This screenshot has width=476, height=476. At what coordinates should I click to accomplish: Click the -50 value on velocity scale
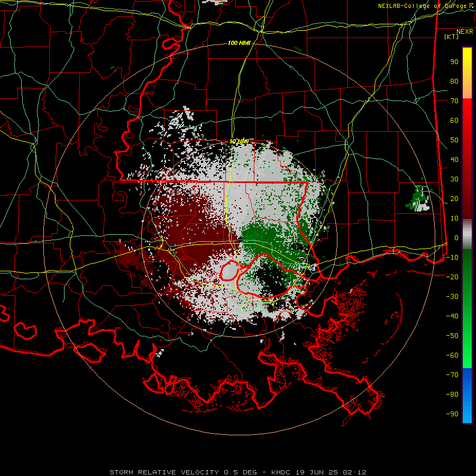pos(452,336)
